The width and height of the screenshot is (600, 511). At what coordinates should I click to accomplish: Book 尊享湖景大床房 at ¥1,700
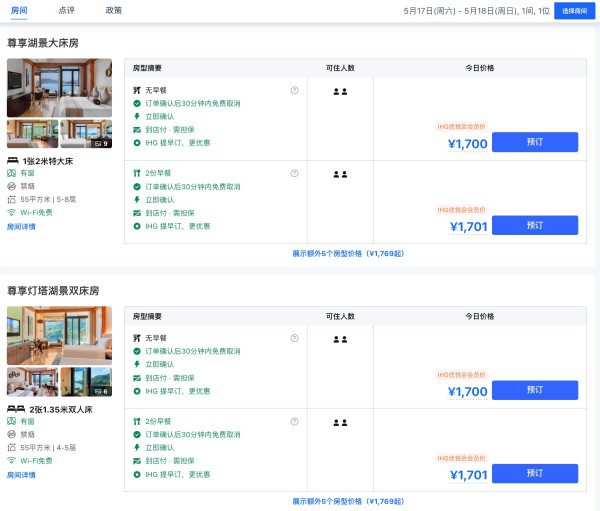[535, 142]
